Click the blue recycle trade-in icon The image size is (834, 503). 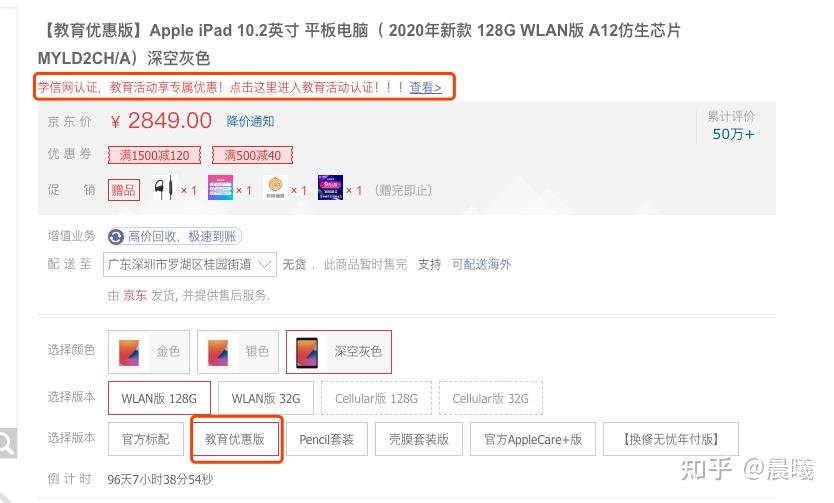point(115,237)
